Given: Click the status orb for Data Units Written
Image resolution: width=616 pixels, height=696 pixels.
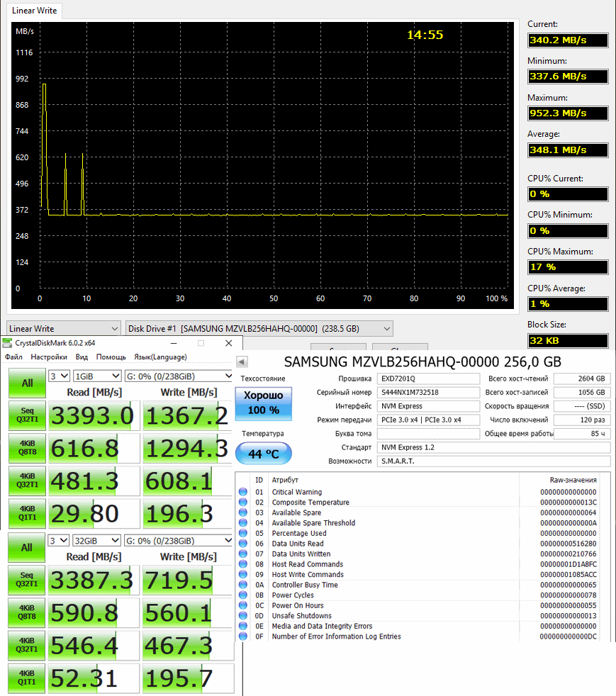Looking at the screenshot, I should (242, 554).
